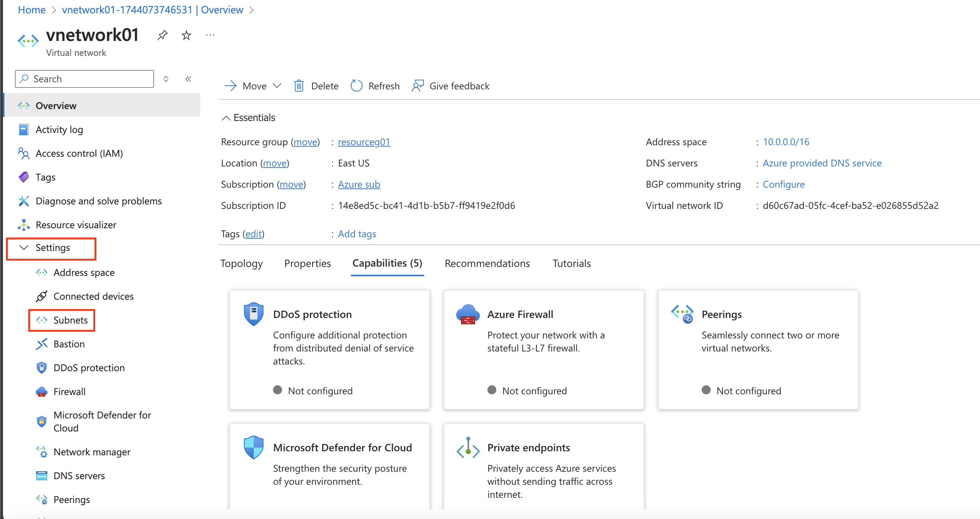Pin vnetwork01 to dashboard

click(x=163, y=35)
